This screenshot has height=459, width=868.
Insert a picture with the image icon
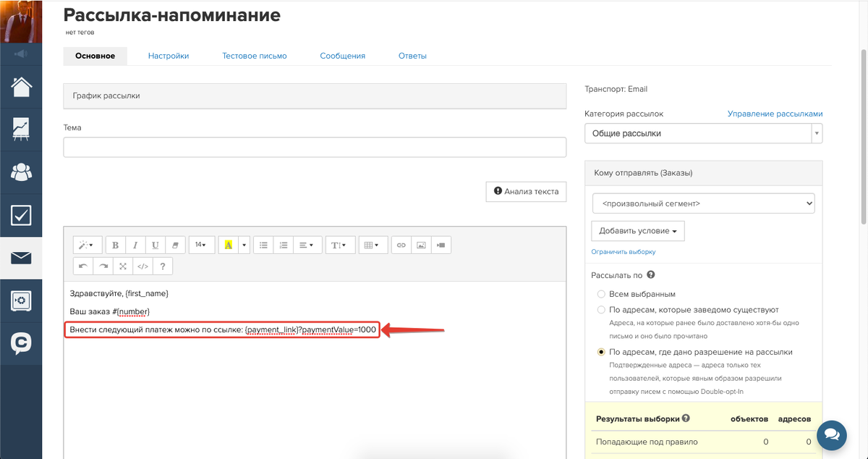(421, 245)
